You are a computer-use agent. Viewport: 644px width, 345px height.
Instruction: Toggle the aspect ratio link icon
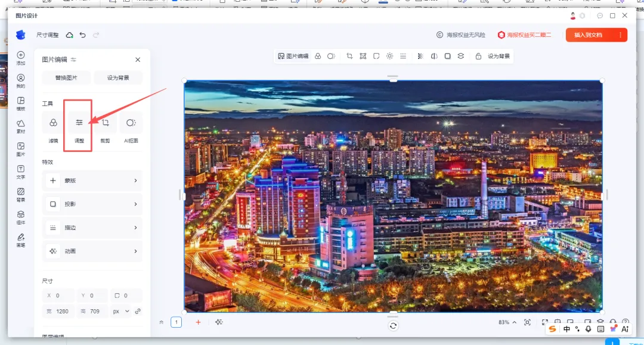pos(138,311)
